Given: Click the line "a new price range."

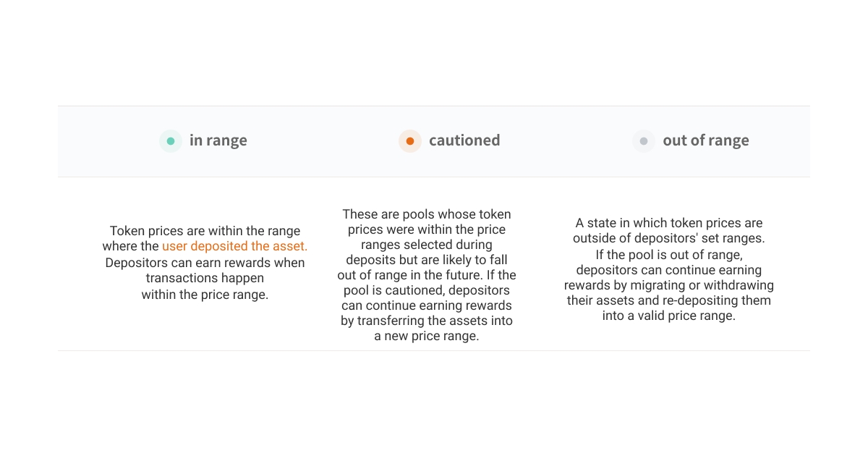Looking at the screenshot, I should point(427,336).
